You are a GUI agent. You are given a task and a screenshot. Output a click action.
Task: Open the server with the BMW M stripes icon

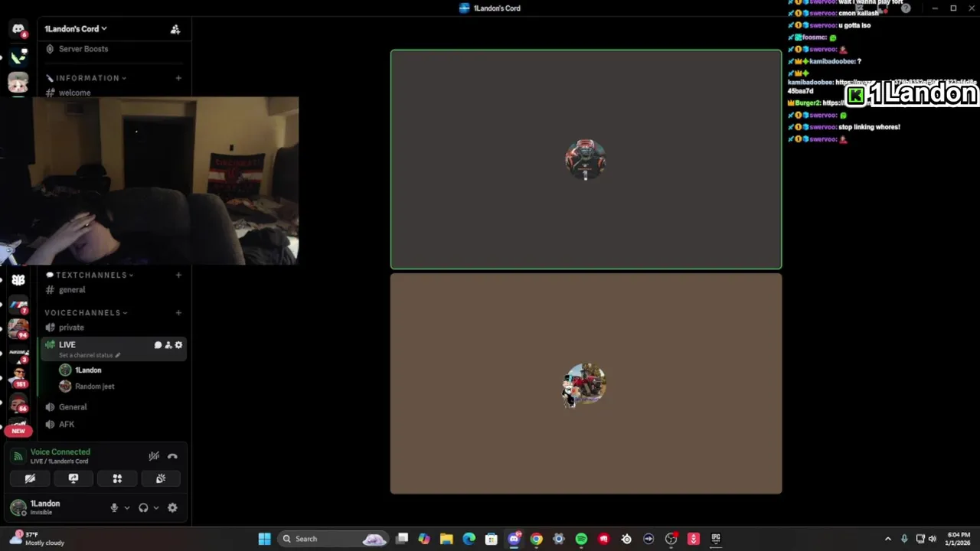(x=18, y=305)
